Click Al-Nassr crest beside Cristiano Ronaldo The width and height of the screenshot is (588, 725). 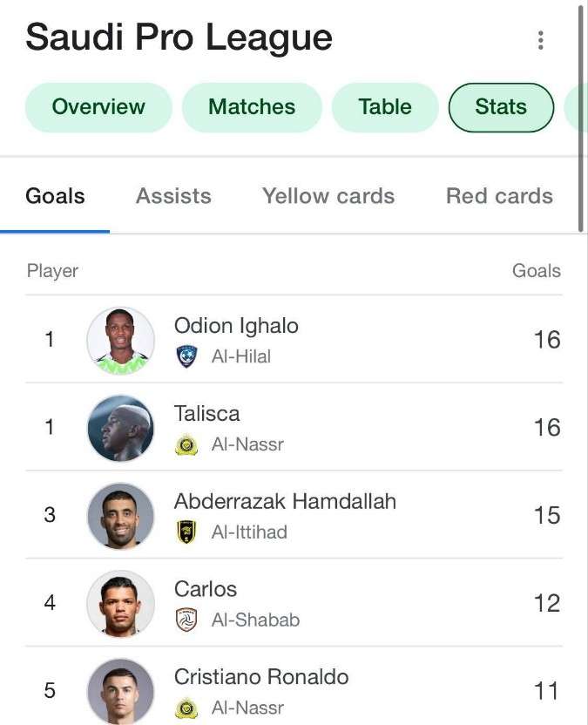click(186, 708)
